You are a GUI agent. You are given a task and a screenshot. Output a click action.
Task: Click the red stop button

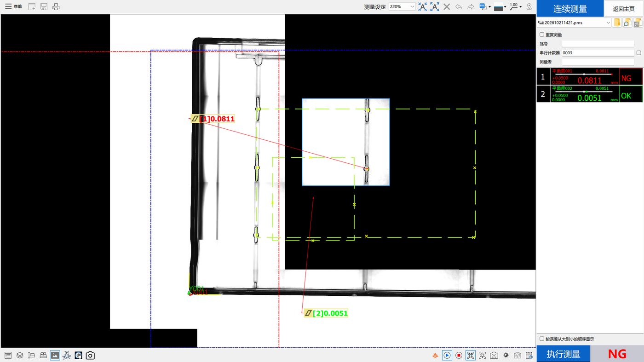click(459, 355)
